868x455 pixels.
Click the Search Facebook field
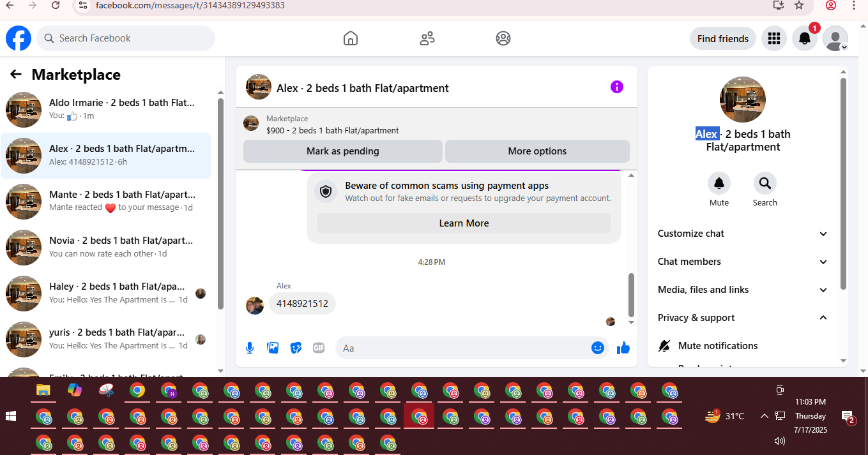point(126,38)
